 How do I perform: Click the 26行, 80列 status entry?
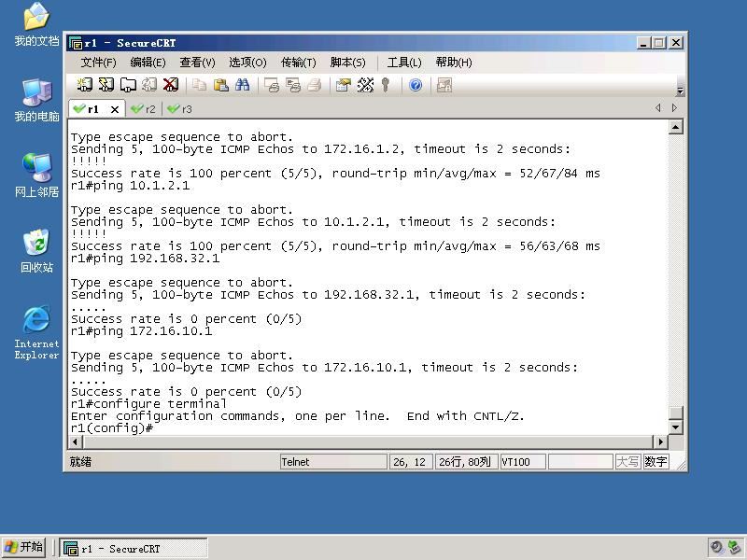click(x=466, y=462)
